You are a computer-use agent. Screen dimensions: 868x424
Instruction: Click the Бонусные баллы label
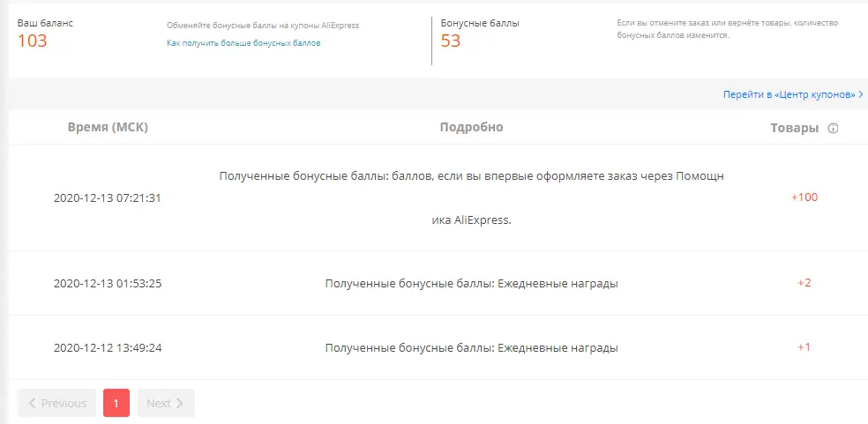[480, 23]
